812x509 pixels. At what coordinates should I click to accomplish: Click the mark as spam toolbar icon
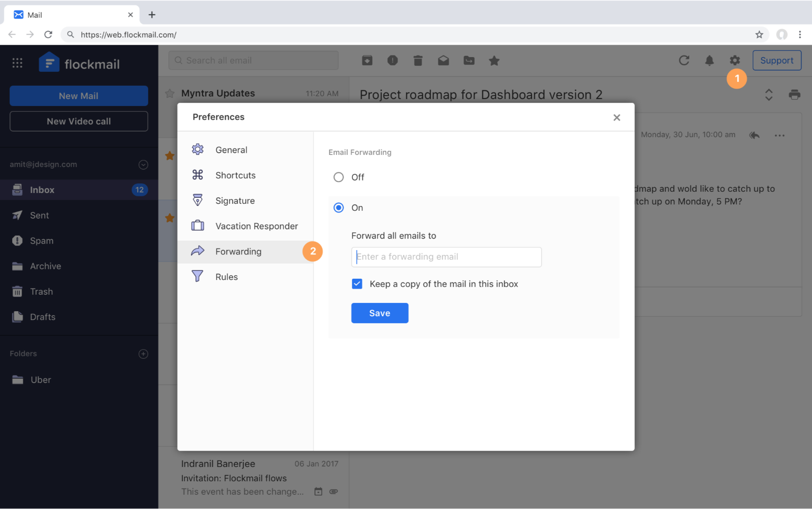(392, 61)
